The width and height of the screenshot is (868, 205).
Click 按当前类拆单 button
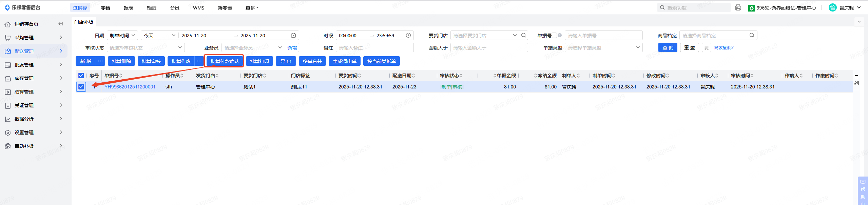(382, 61)
